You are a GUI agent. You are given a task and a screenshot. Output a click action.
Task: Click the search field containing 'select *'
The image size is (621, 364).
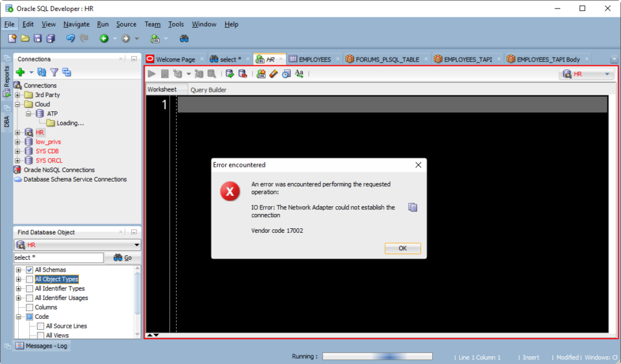pos(58,258)
